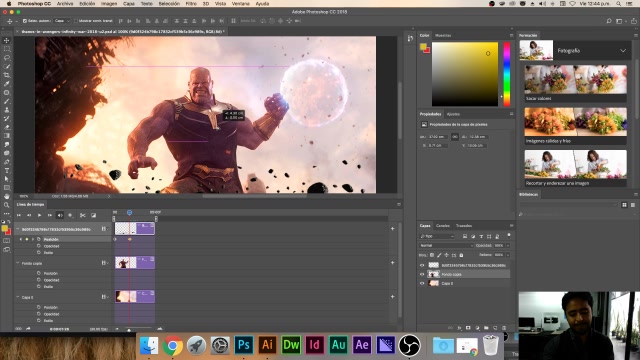The width and height of the screenshot is (640, 360).
Task: Open the auto-select Capa dropdown
Action: click(x=62, y=21)
